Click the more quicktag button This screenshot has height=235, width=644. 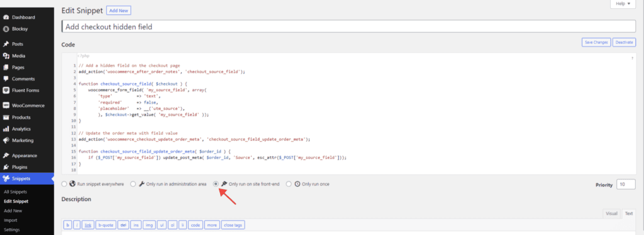[212, 225]
